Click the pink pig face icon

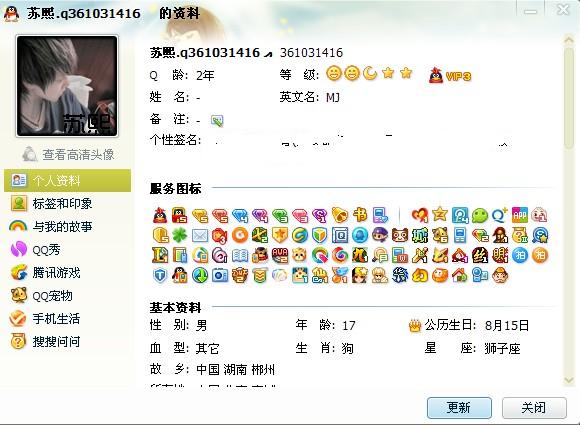(x=539, y=215)
